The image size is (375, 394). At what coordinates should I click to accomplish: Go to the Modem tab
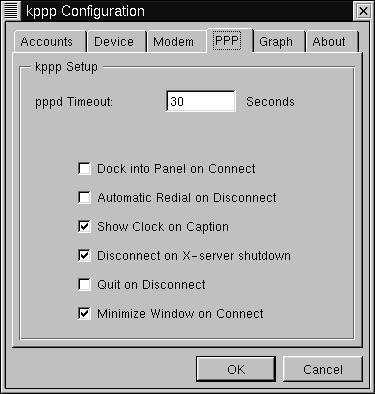(174, 42)
